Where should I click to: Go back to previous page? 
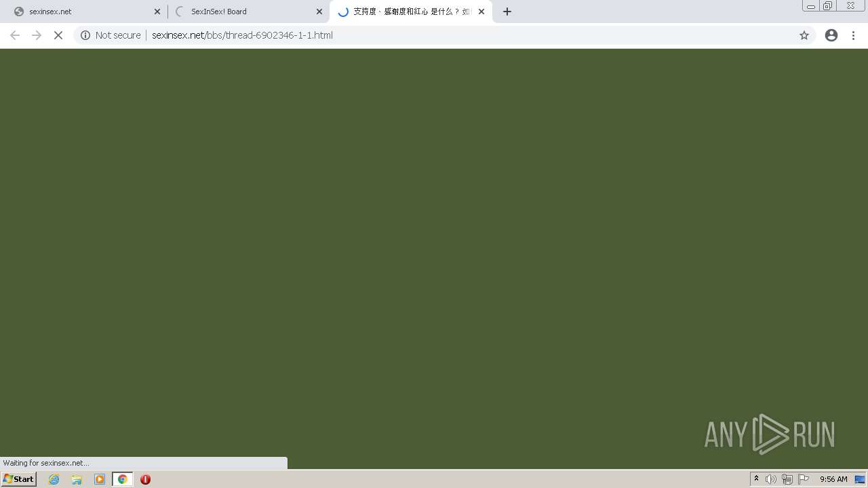click(x=15, y=35)
